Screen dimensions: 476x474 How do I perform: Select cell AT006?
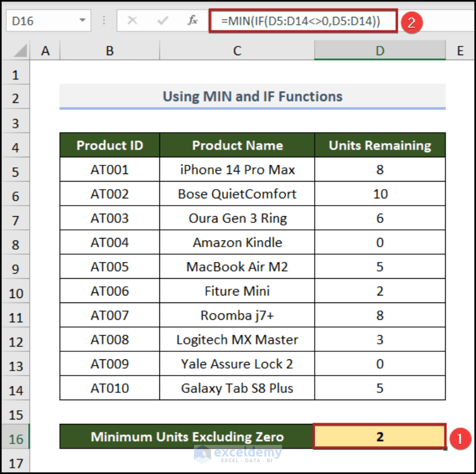click(x=110, y=291)
